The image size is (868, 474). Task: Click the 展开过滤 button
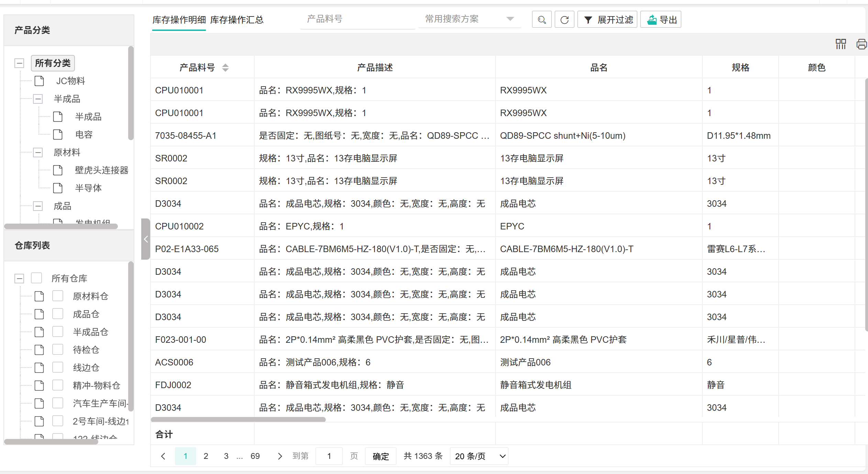click(608, 20)
